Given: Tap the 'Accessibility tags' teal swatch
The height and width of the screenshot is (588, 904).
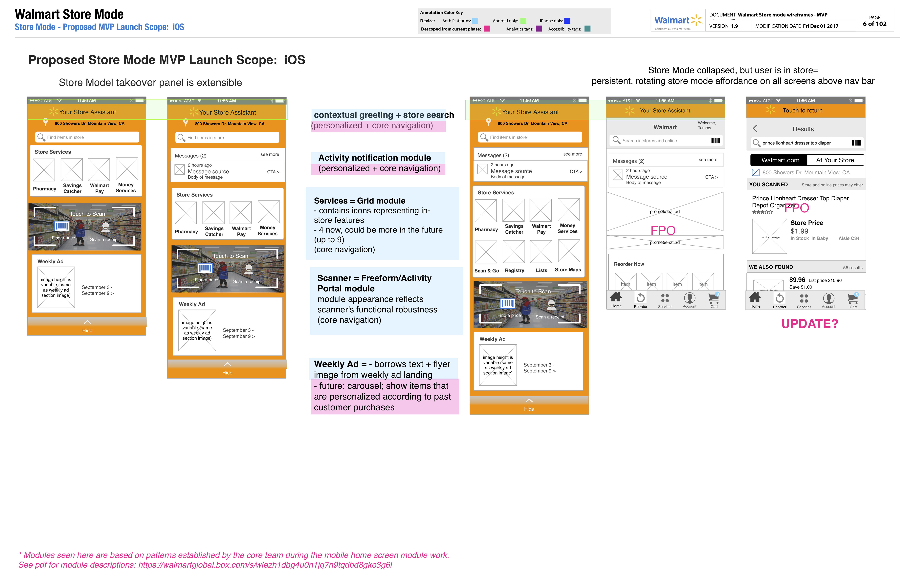Looking at the screenshot, I should [x=587, y=29].
